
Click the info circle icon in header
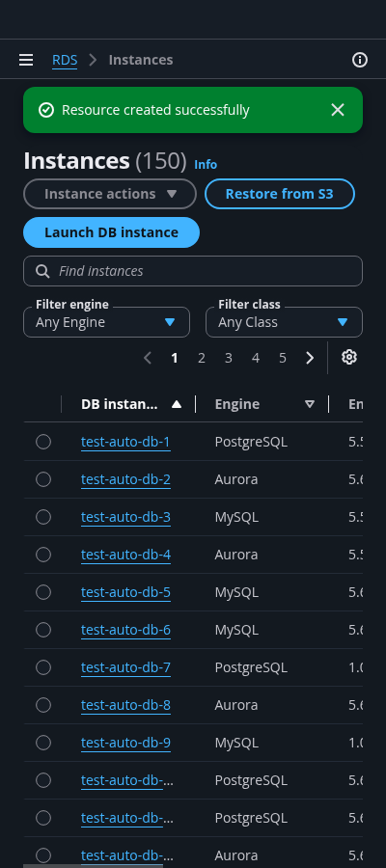(x=360, y=60)
